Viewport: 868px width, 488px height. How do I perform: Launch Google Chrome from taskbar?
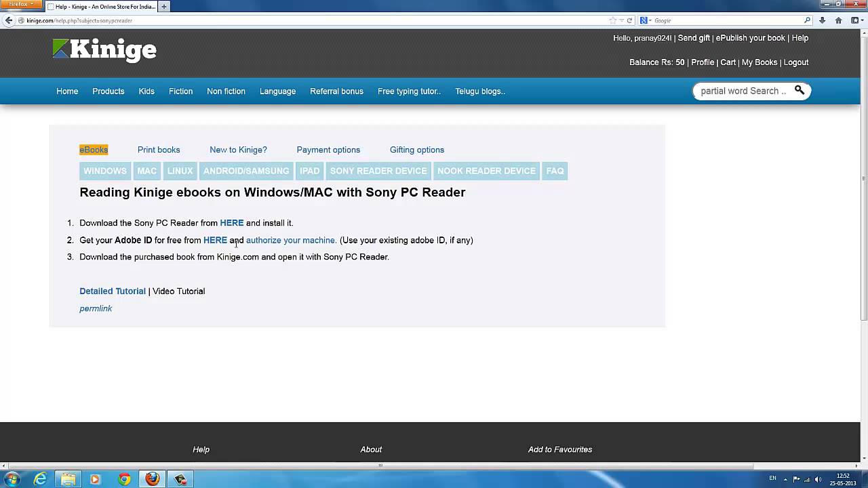124,479
